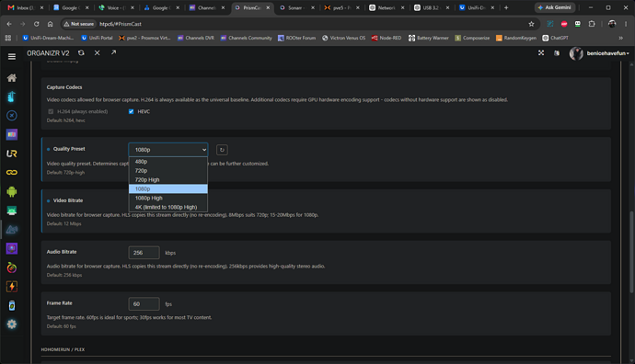Screen dimensions: 635x364
Task: Open the blue compass circle sidebar app
Action: (x=12, y=116)
